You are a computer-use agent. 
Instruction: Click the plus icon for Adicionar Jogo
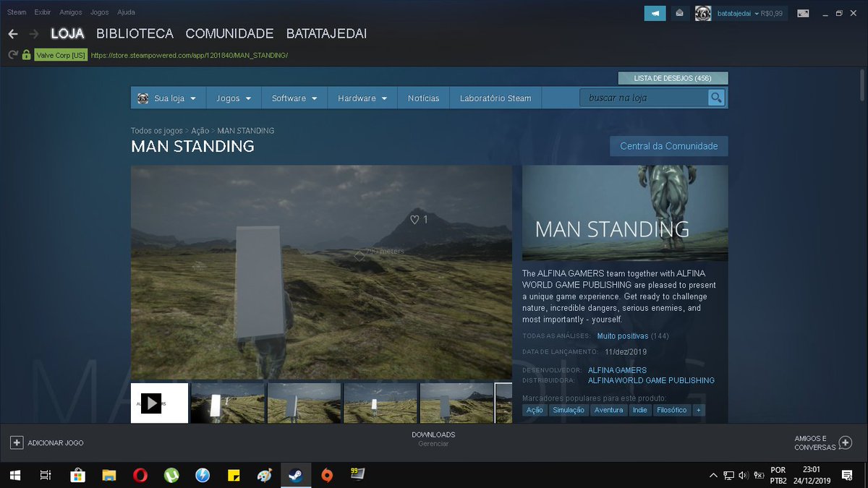17,442
